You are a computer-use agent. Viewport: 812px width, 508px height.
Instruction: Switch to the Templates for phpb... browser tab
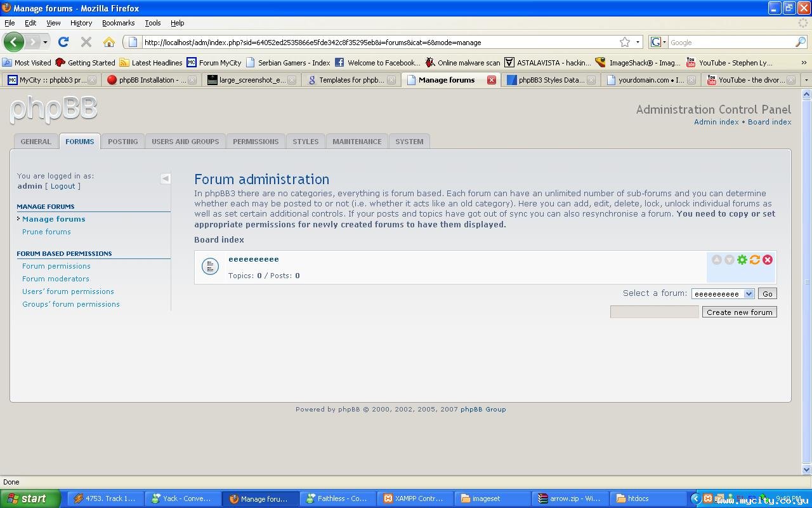pyautogui.click(x=351, y=80)
